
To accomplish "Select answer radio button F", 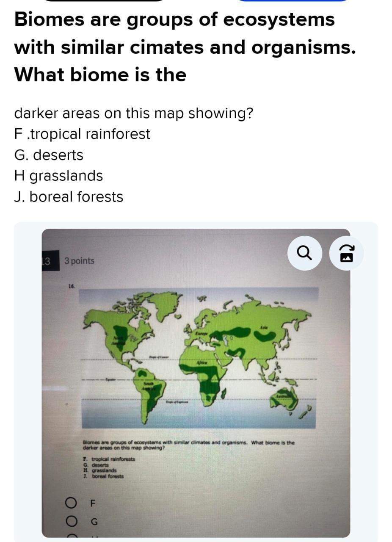I will [x=72, y=503].
